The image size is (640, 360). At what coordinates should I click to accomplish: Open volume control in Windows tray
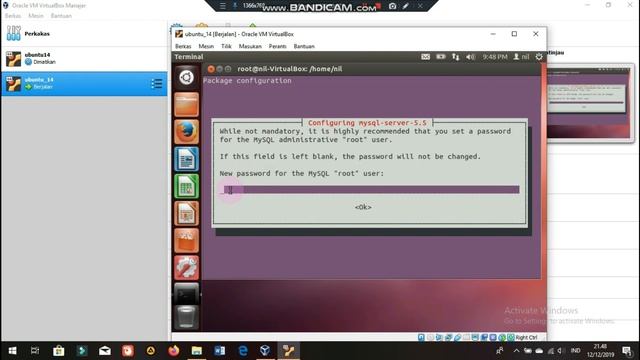(x=560, y=351)
